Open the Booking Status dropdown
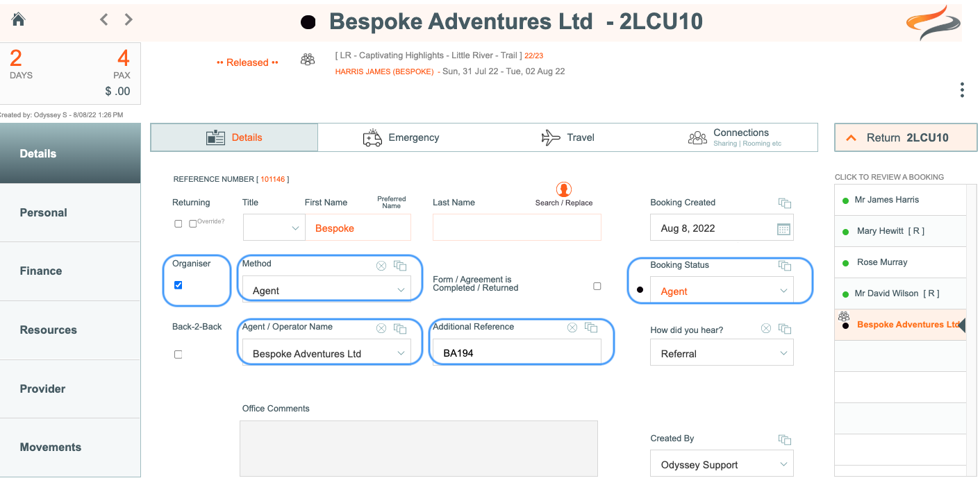The width and height of the screenshot is (980, 485). point(722,291)
